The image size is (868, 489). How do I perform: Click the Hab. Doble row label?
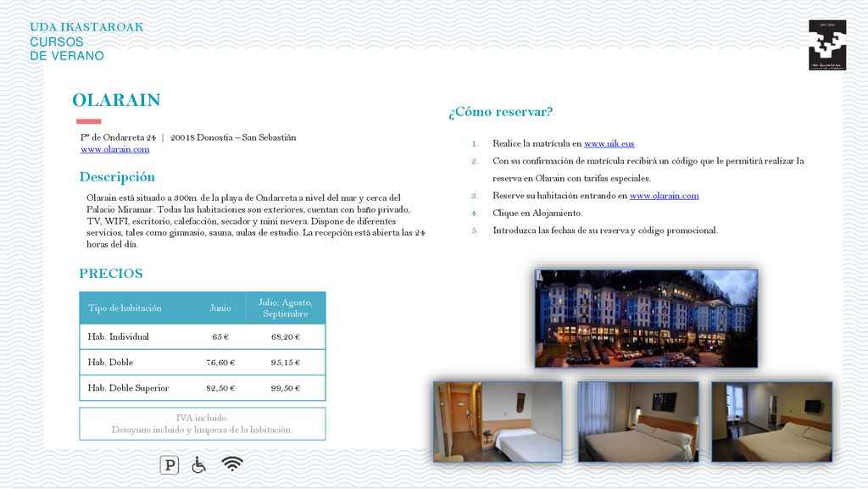pos(110,363)
